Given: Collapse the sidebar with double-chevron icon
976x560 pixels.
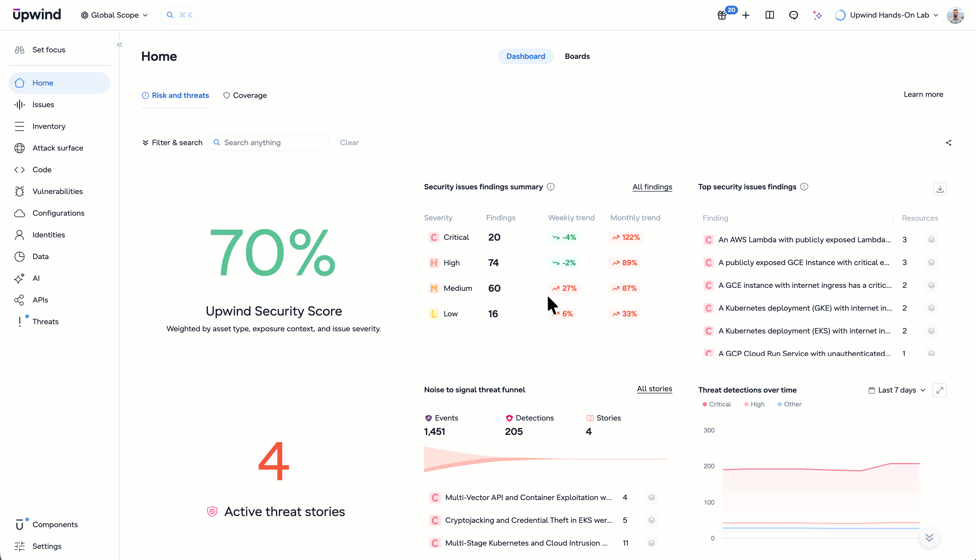Looking at the screenshot, I should 120,44.
